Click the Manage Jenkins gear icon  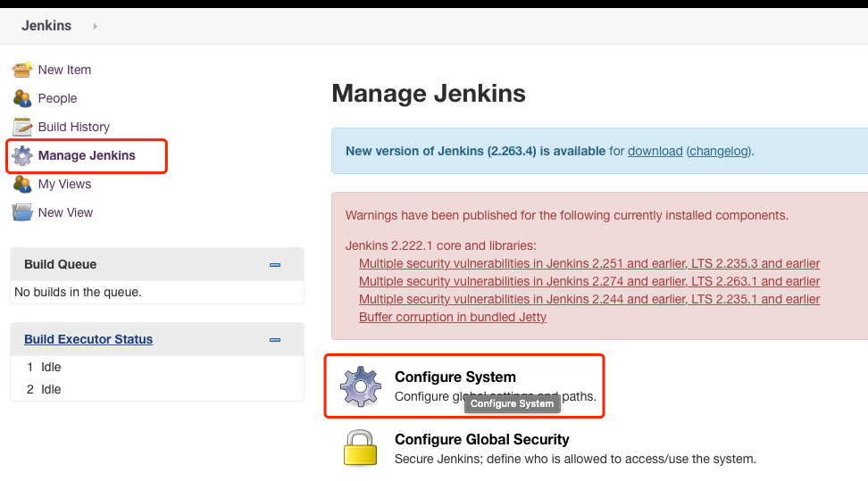click(22, 156)
